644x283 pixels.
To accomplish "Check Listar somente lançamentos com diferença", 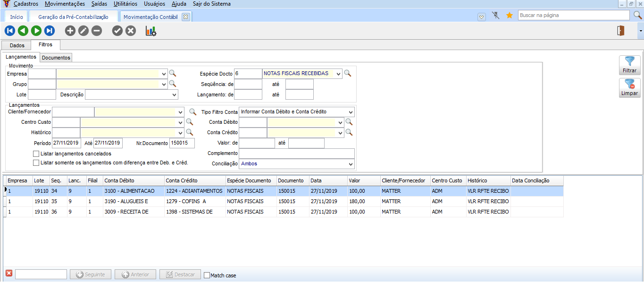I will pos(36,163).
